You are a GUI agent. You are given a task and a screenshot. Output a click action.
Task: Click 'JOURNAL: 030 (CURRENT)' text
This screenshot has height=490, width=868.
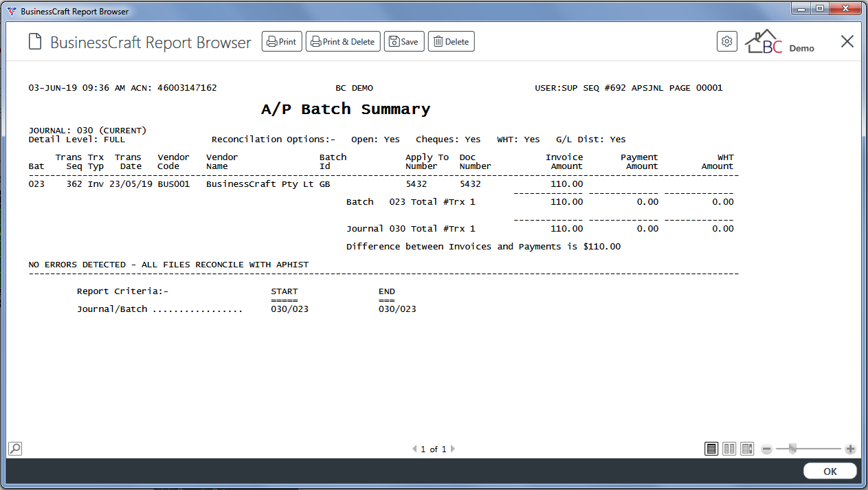(x=87, y=130)
